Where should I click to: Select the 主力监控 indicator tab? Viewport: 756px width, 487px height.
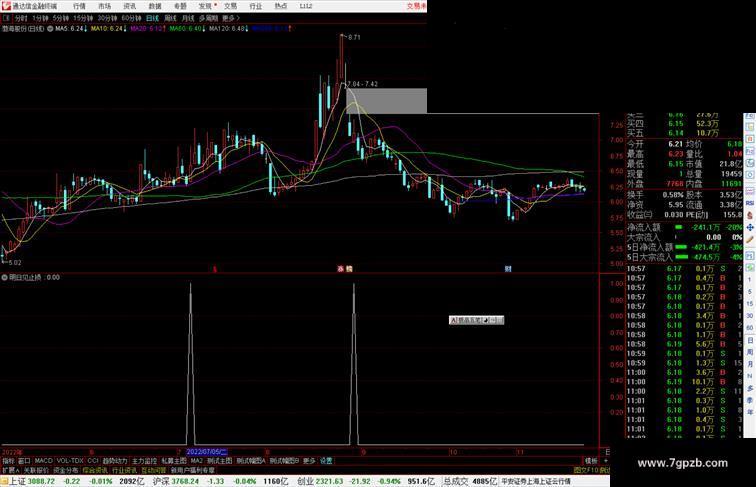tap(145, 461)
